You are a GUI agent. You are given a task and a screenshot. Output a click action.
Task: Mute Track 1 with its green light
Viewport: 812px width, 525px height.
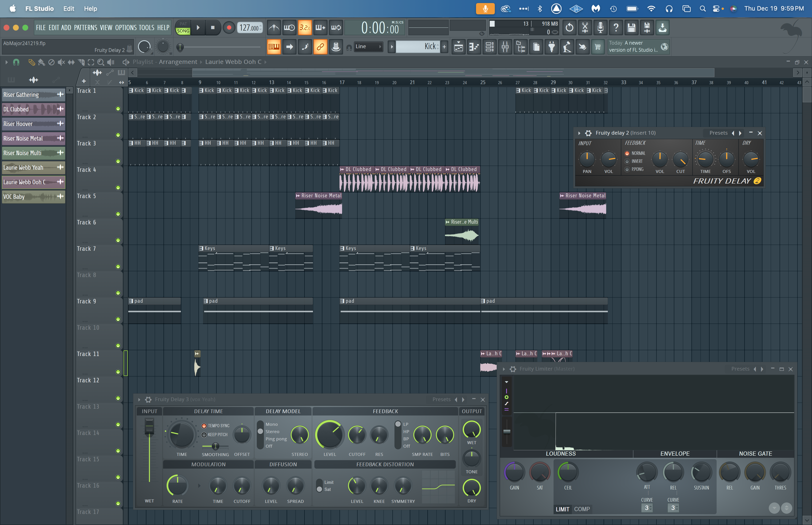point(118,109)
